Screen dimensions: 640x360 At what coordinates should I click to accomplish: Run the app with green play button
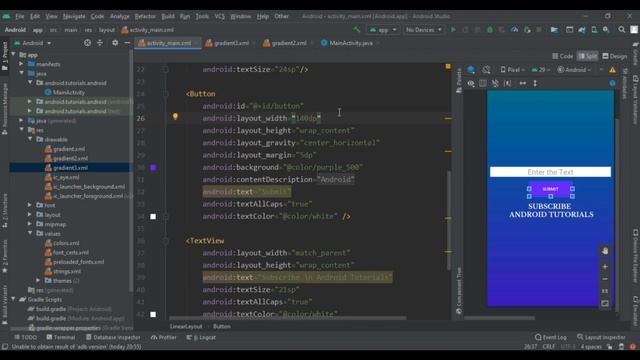pyautogui.click(x=453, y=30)
